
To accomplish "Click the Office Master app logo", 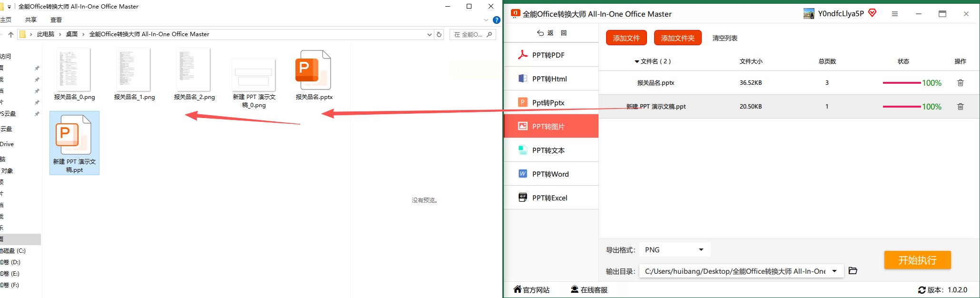I will pyautogui.click(x=515, y=14).
